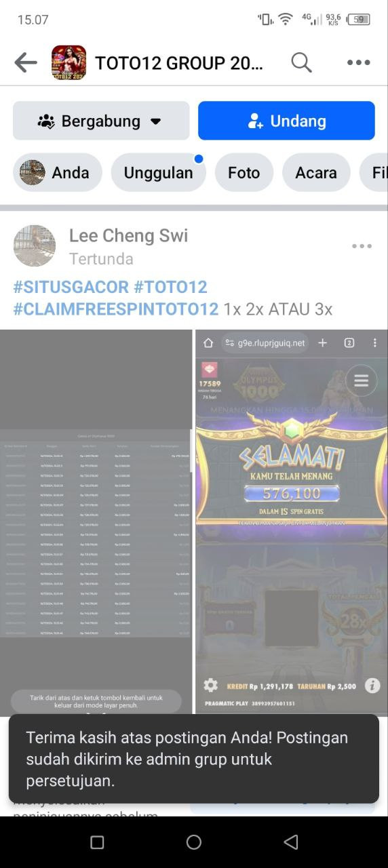Expand the Bergabung dropdown
The width and height of the screenshot is (388, 868).
pos(101,121)
